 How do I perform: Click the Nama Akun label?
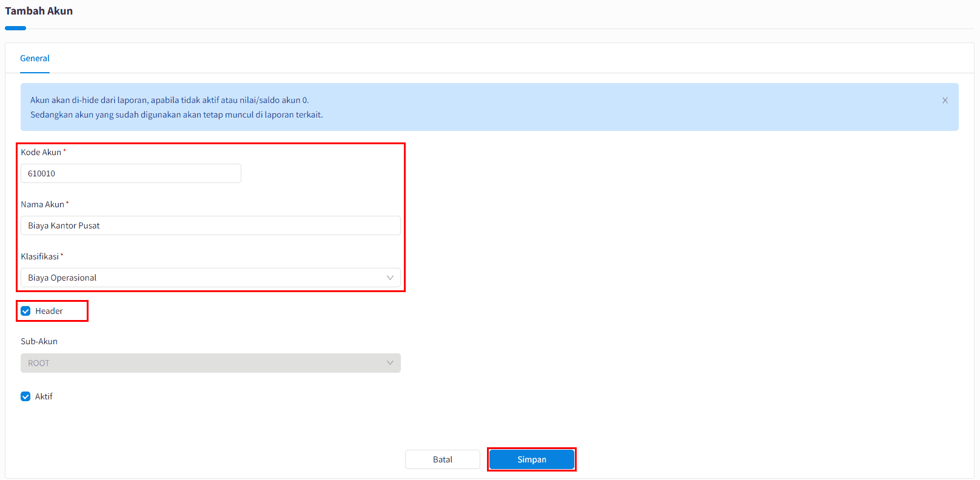point(42,204)
